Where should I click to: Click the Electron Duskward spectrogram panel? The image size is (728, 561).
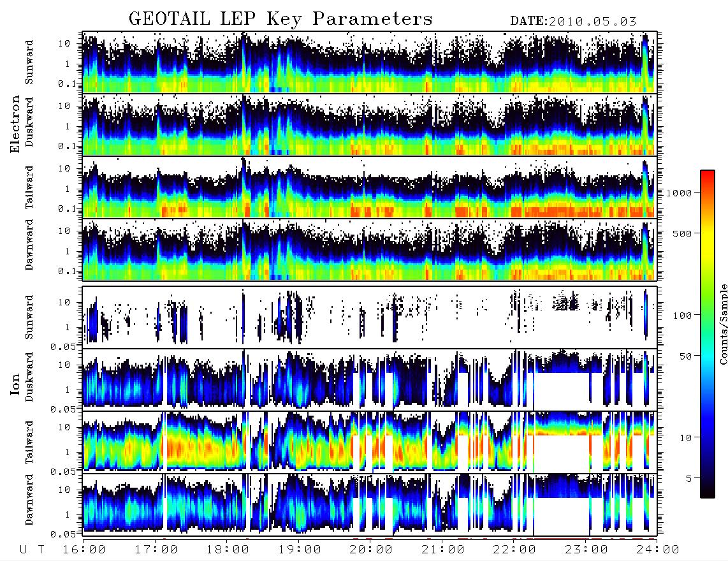coord(370,124)
